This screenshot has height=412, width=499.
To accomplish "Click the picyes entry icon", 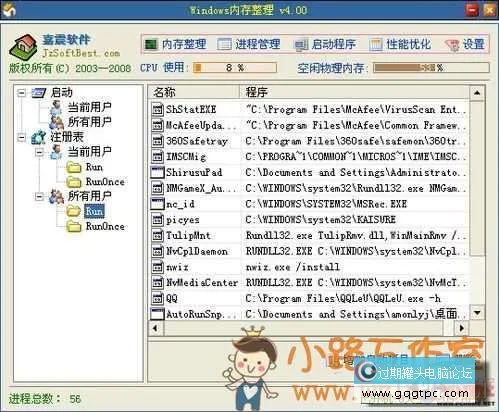I will coord(157,220).
